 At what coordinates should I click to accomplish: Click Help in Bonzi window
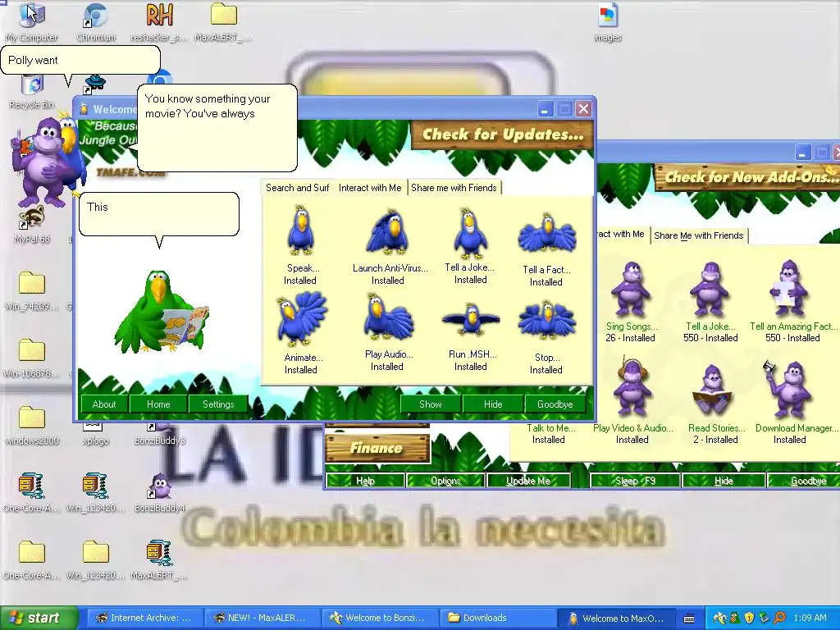click(365, 481)
